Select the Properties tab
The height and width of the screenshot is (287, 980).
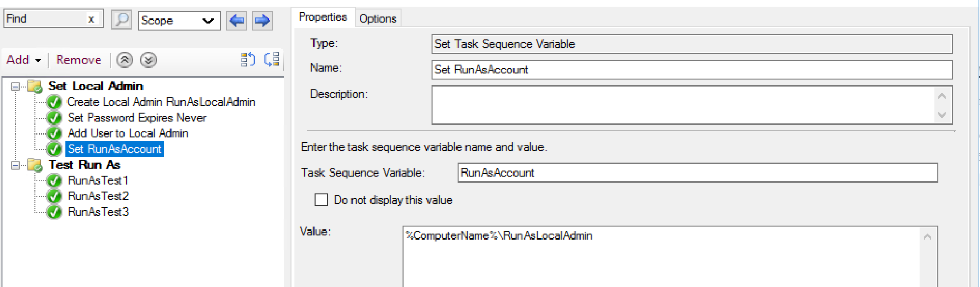tap(322, 17)
